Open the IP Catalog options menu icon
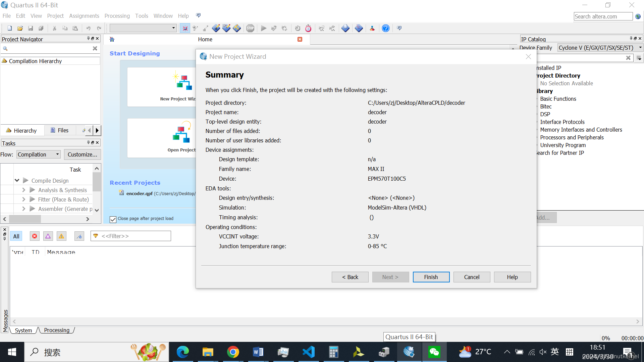 639,58
